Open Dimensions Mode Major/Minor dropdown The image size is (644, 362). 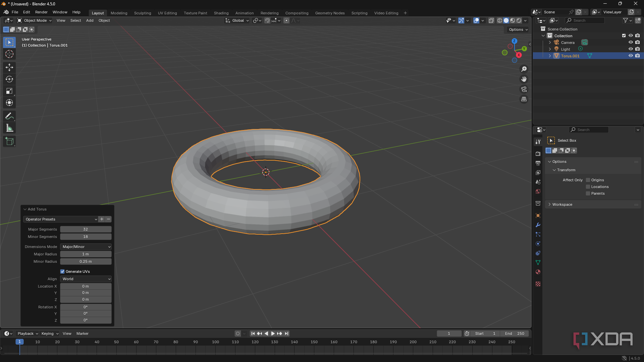point(86,247)
